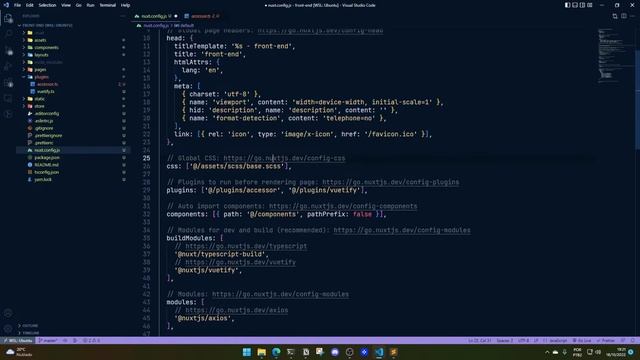The height and width of the screenshot is (360, 640).
Task: Open package.json in the file tree
Action: click(x=47, y=158)
